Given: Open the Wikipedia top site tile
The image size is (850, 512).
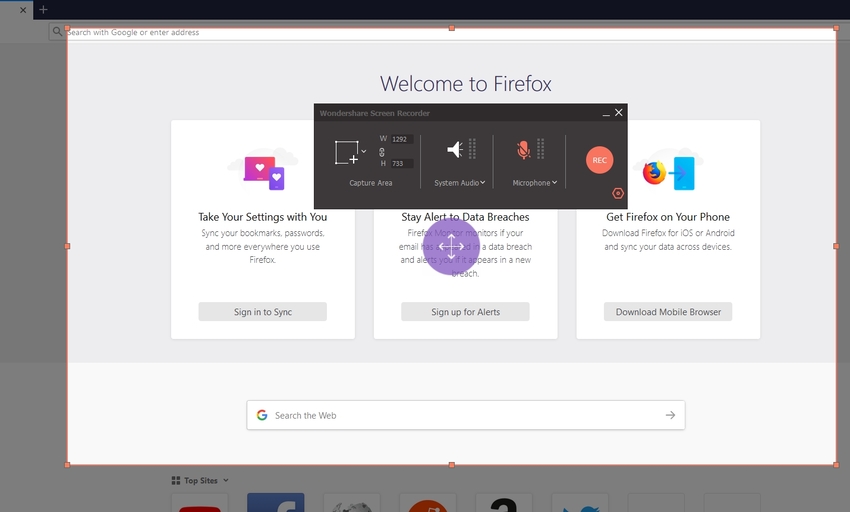Looking at the screenshot, I should [351, 503].
